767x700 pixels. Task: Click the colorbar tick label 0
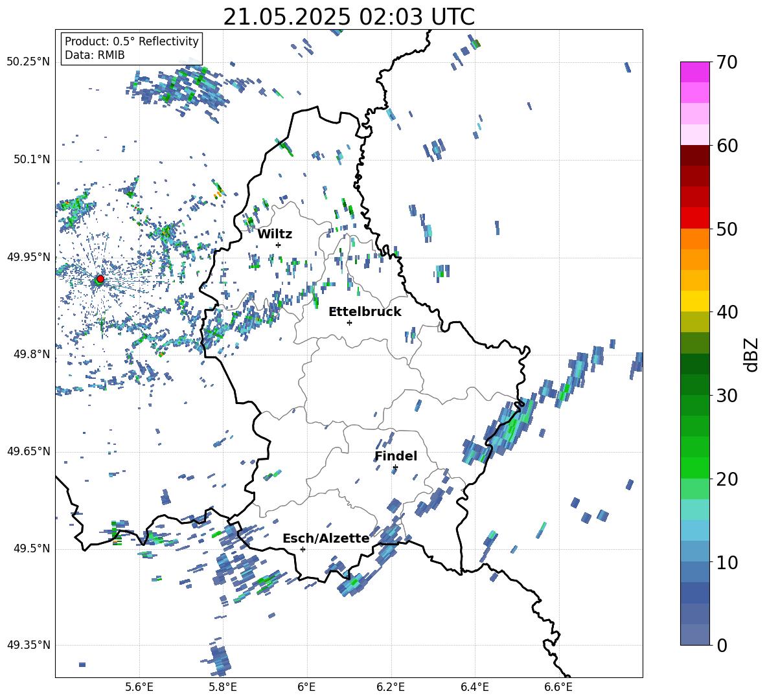point(722,645)
